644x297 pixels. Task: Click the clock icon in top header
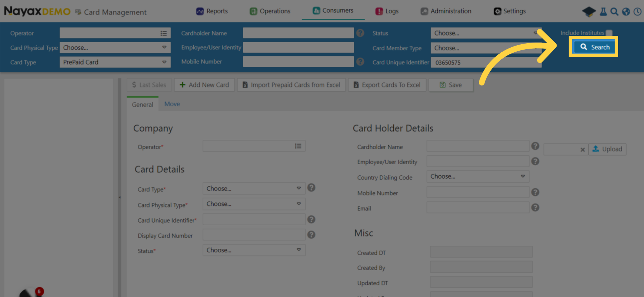coord(637,12)
